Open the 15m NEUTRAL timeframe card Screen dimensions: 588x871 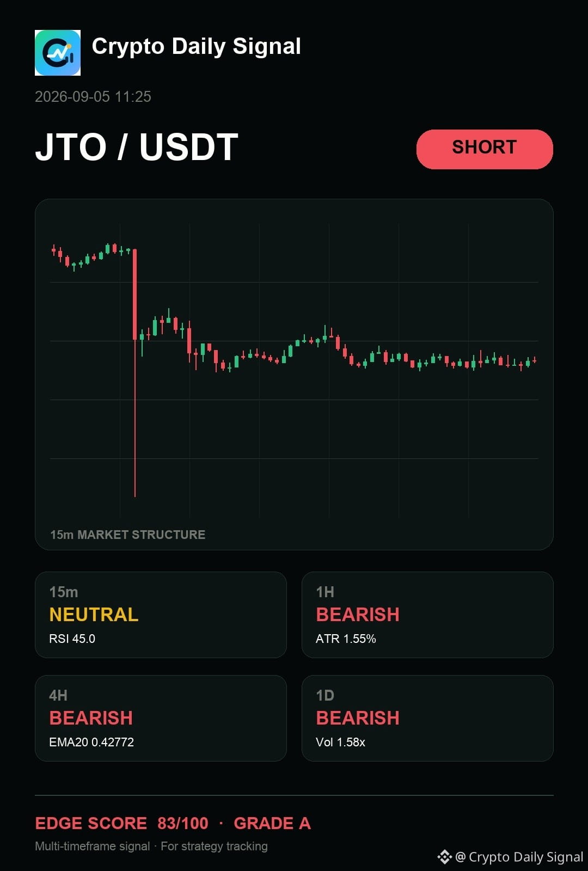pos(161,615)
